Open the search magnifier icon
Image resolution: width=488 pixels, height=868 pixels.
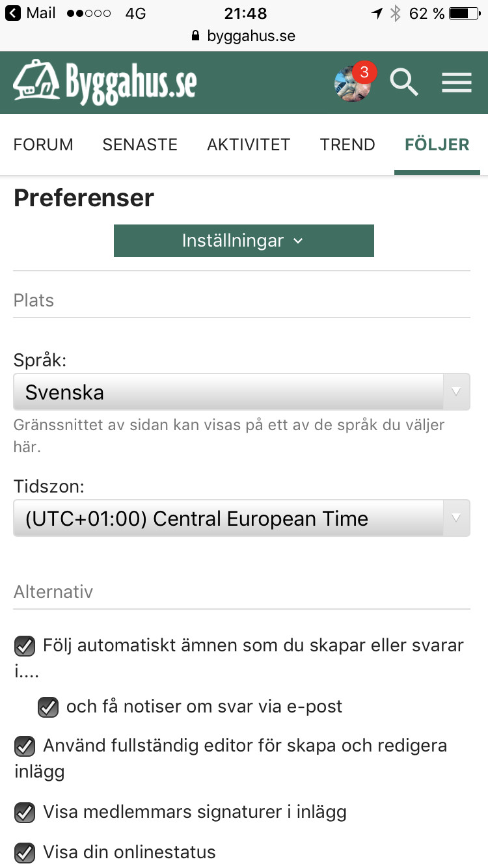click(403, 83)
